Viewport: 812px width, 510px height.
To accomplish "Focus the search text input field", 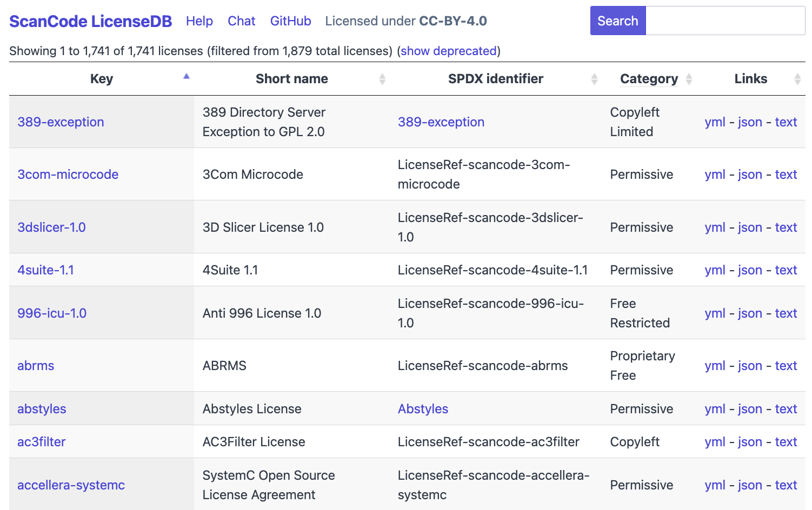I will point(725,21).
